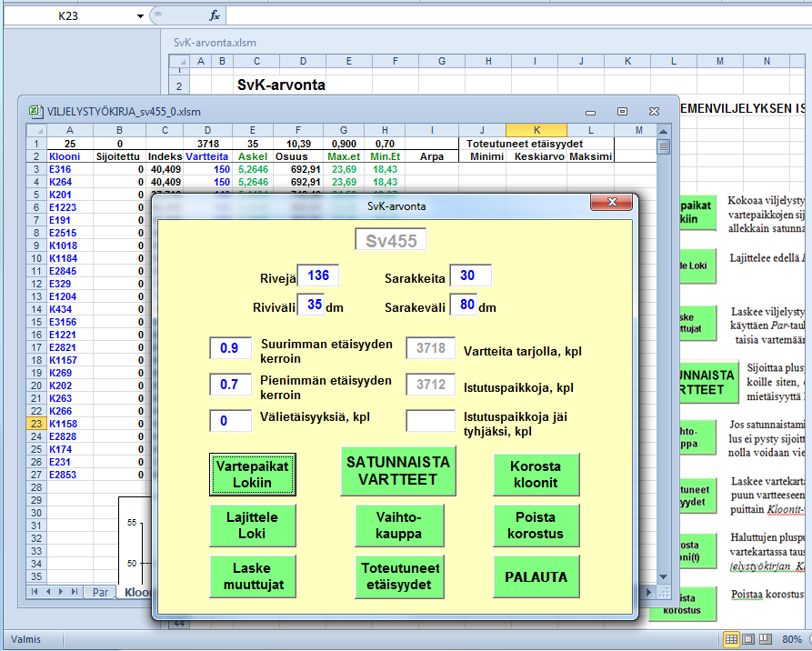Open the Par sheet tab
Screen dimensions: 812x651
100,592
